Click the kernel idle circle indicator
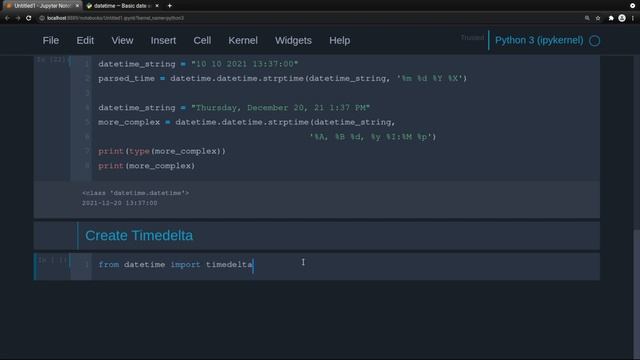 pos(595,41)
